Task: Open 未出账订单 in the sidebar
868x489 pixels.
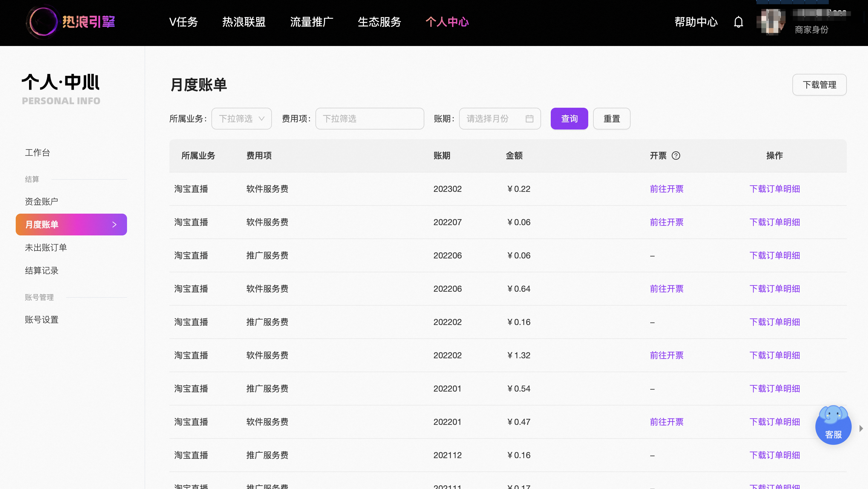Action: [x=46, y=248]
